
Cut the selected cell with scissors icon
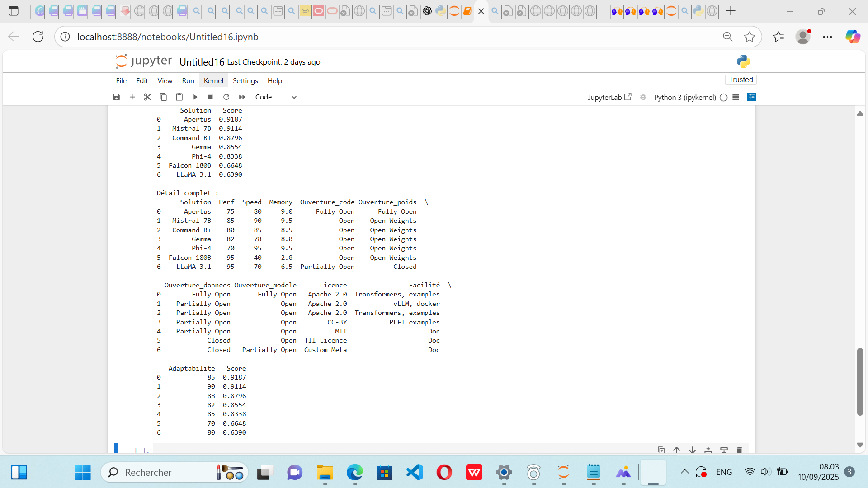(147, 97)
